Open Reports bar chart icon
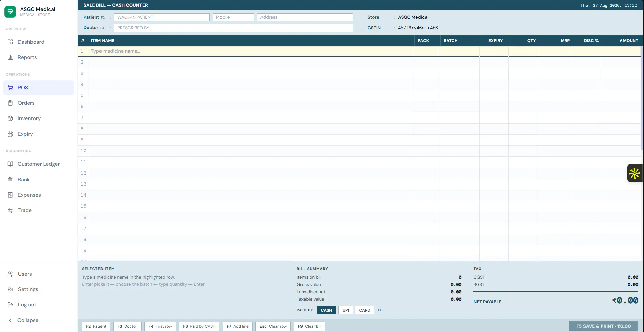Viewport: 644px width, 332px height. 10,57
